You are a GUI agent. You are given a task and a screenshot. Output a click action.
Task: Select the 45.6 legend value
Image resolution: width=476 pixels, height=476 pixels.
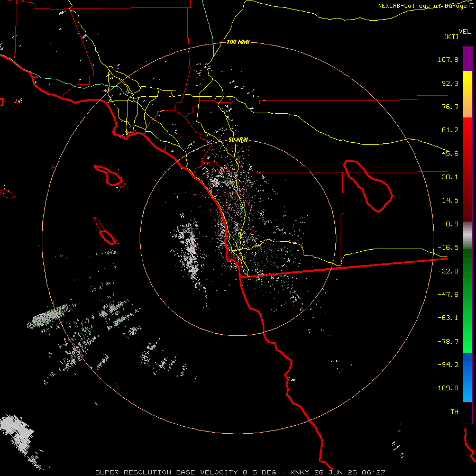[x=450, y=153]
